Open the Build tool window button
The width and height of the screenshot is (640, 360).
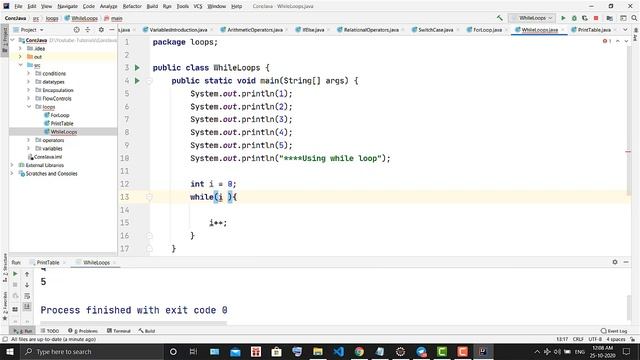click(x=147, y=331)
